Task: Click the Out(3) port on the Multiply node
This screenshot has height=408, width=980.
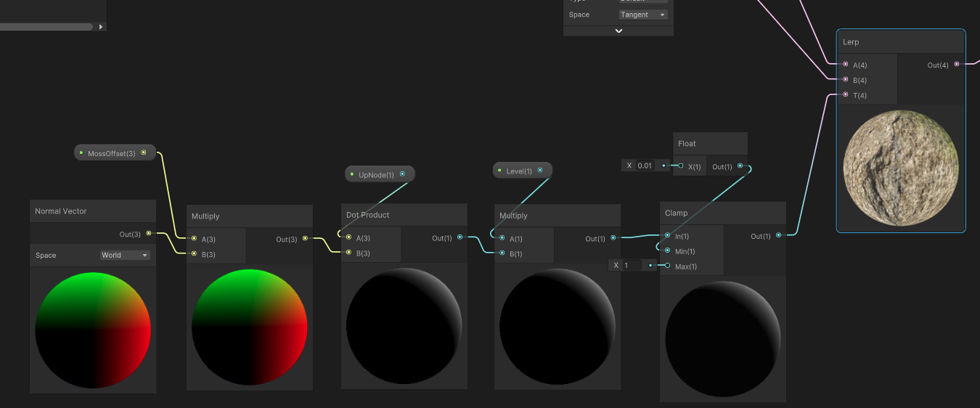Action: (305, 239)
